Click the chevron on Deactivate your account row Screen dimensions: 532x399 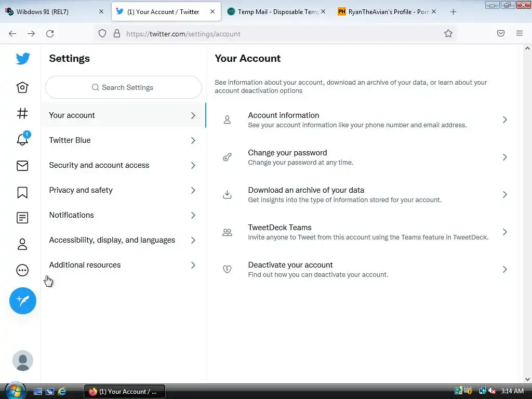pyautogui.click(x=505, y=270)
